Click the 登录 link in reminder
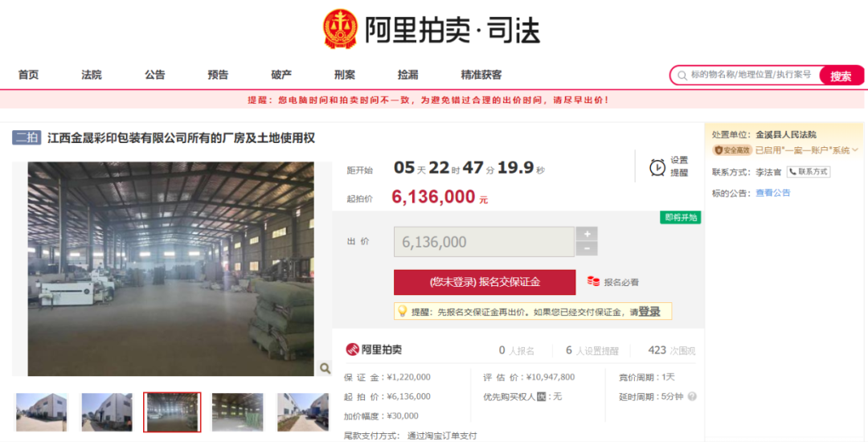Screen dimensions: 868x442 [x=649, y=312]
